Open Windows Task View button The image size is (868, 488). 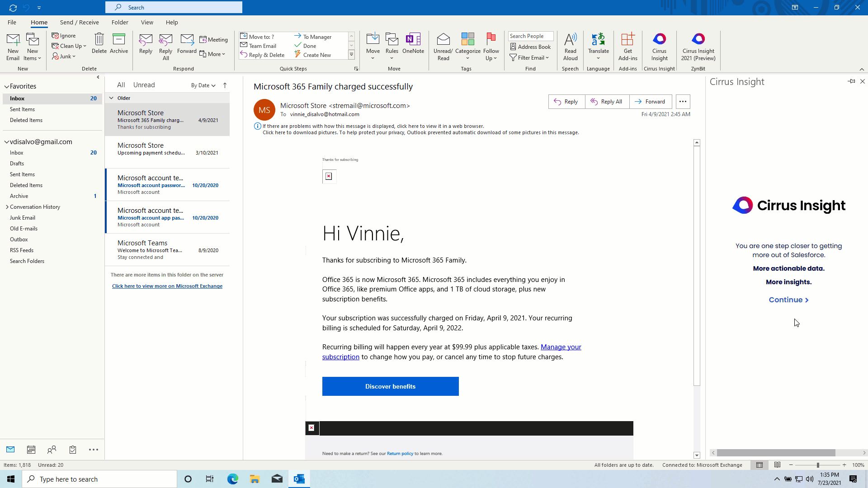(x=210, y=479)
